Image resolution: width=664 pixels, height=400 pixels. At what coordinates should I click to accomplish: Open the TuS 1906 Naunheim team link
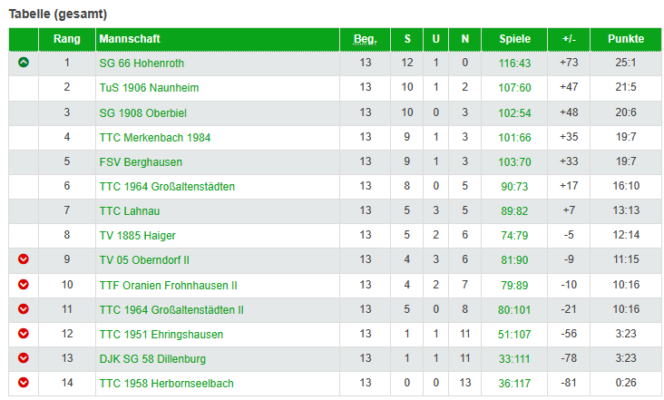[x=149, y=88]
